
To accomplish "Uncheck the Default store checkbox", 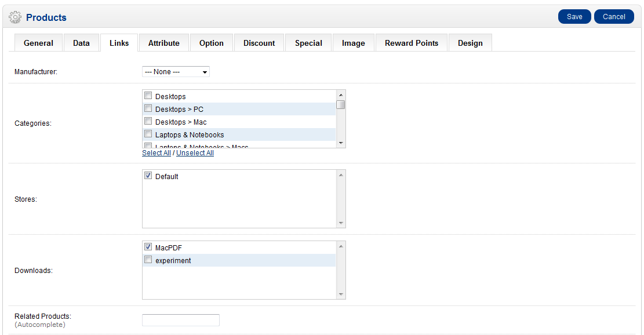I will [x=148, y=176].
